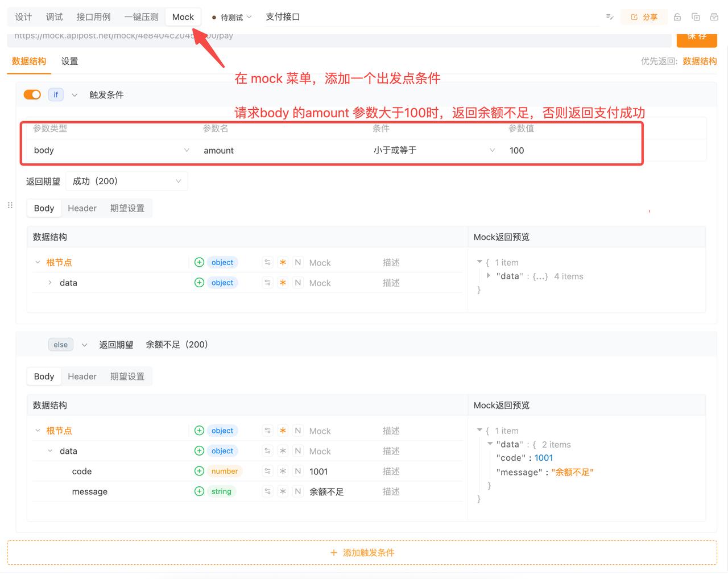The width and height of the screenshot is (728, 579).
Task: Switch to the 一键压测 tab
Action: pyautogui.click(x=141, y=17)
